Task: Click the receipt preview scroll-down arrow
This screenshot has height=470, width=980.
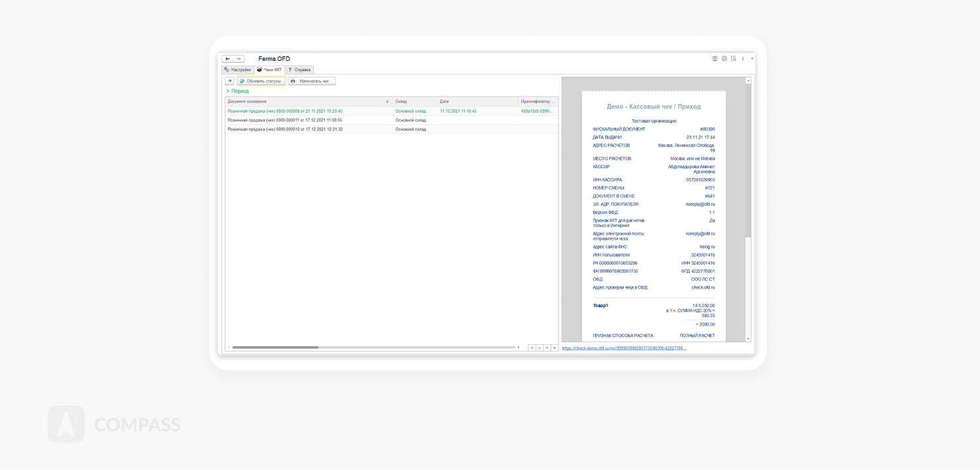Action: [x=748, y=338]
